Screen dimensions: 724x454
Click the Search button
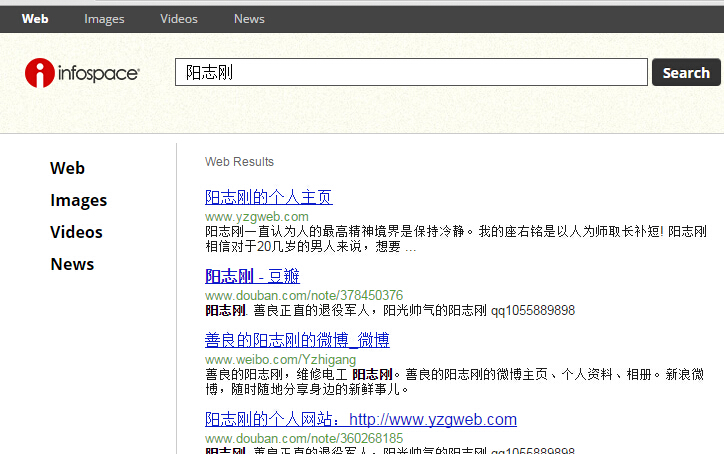click(686, 72)
